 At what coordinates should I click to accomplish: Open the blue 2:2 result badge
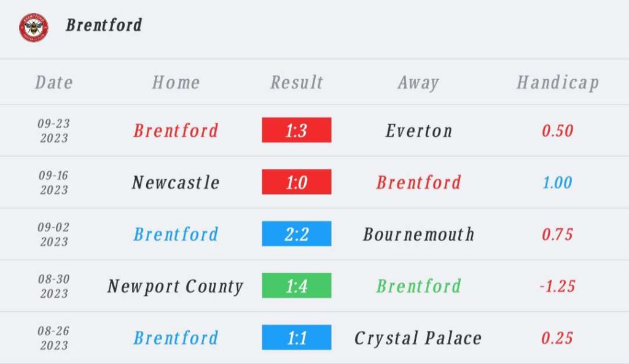tap(297, 234)
